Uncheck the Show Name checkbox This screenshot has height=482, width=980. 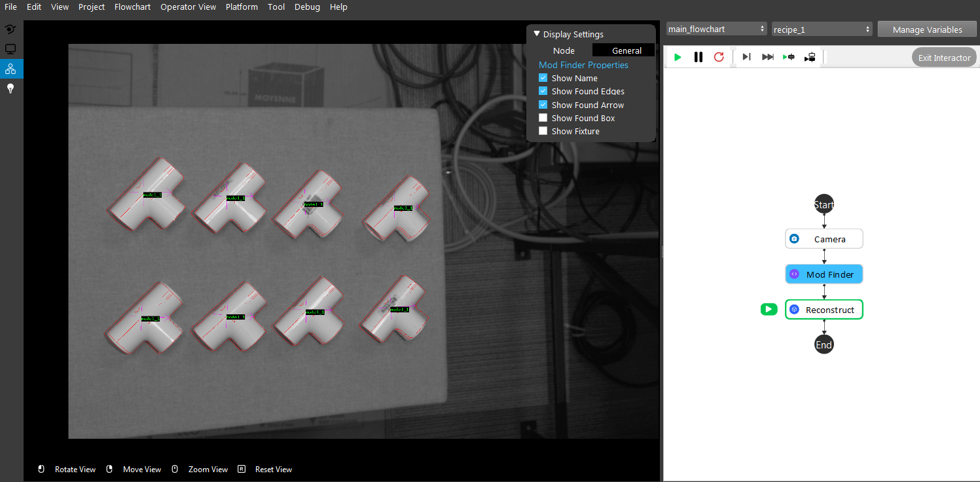click(543, 78)
